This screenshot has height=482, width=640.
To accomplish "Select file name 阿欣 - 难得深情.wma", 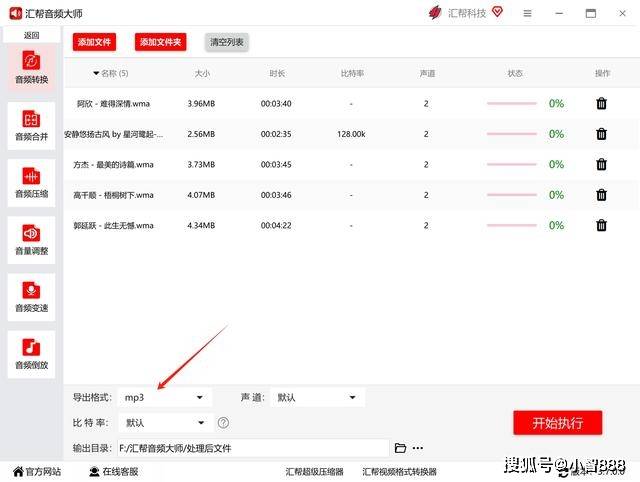I will click(113, 104).
